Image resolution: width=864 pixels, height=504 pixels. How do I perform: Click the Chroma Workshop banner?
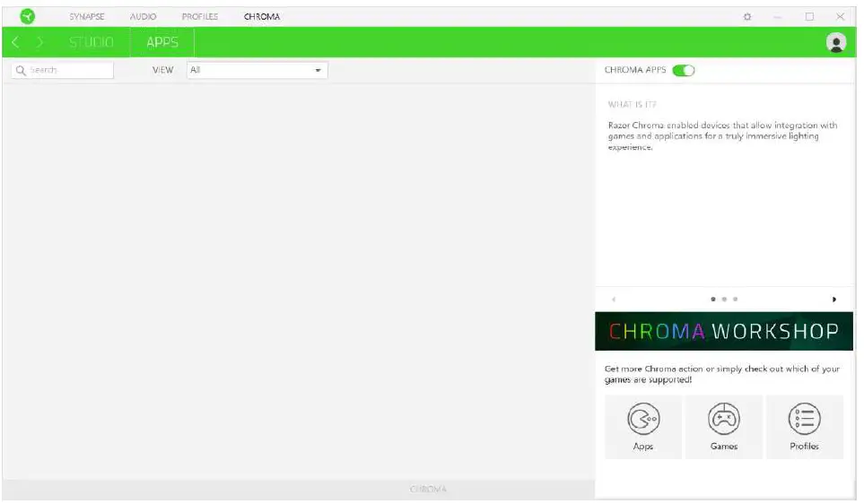click(x=724, y=331)
